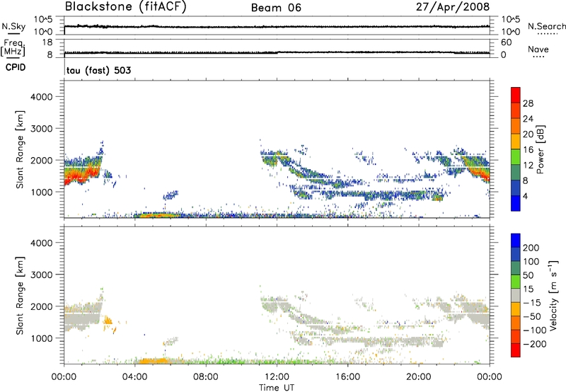
Task: Click the 'tau (fast) 503' mode text
Action: tap(98, 70)
